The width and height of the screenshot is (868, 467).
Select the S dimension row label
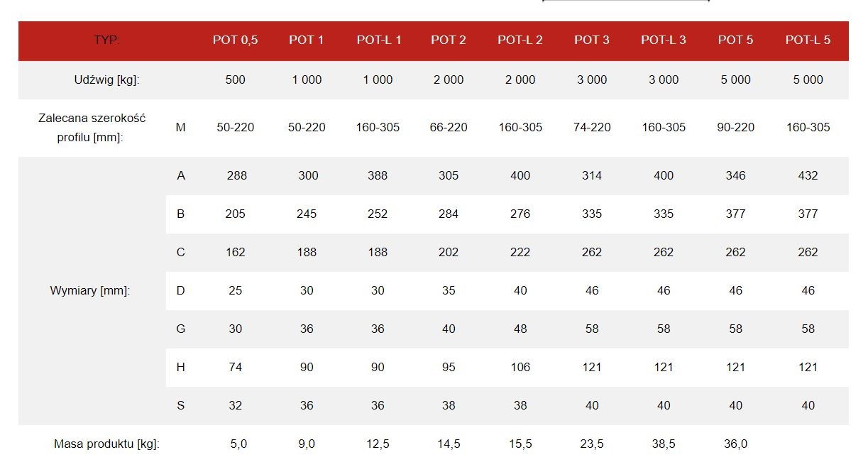(181, 406)
